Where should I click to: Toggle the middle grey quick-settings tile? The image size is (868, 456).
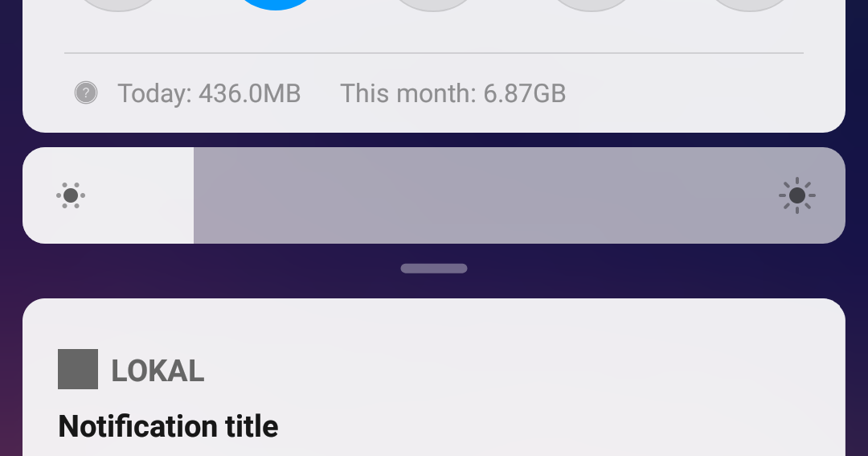click(433, 5)
